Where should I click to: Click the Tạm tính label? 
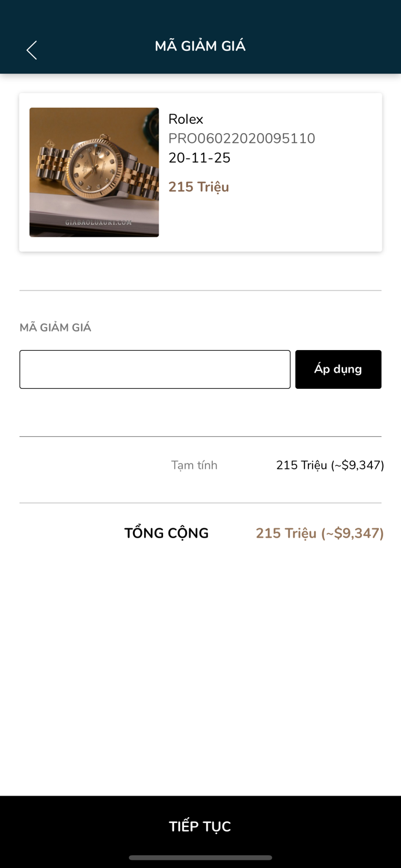[194, 465]
